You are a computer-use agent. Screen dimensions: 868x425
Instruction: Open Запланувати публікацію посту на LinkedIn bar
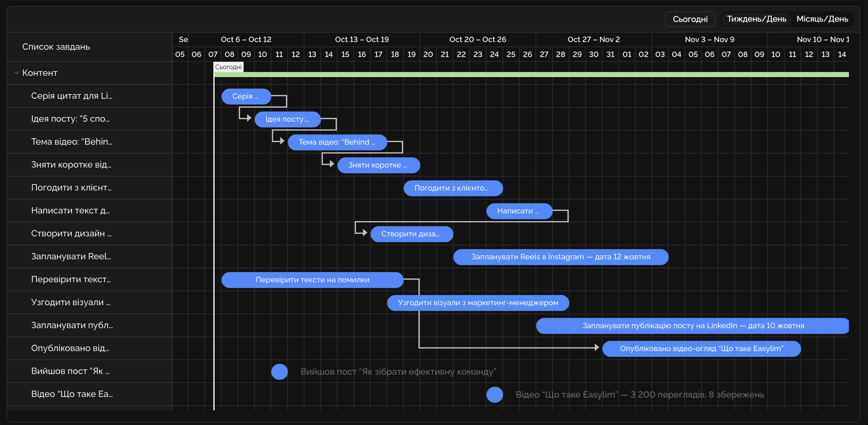(x=693, y=326)
